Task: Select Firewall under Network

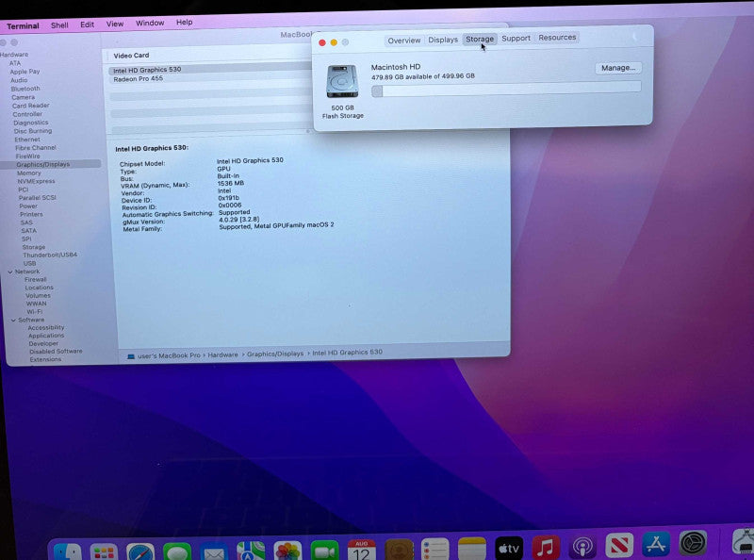Action: click(36, 279)
